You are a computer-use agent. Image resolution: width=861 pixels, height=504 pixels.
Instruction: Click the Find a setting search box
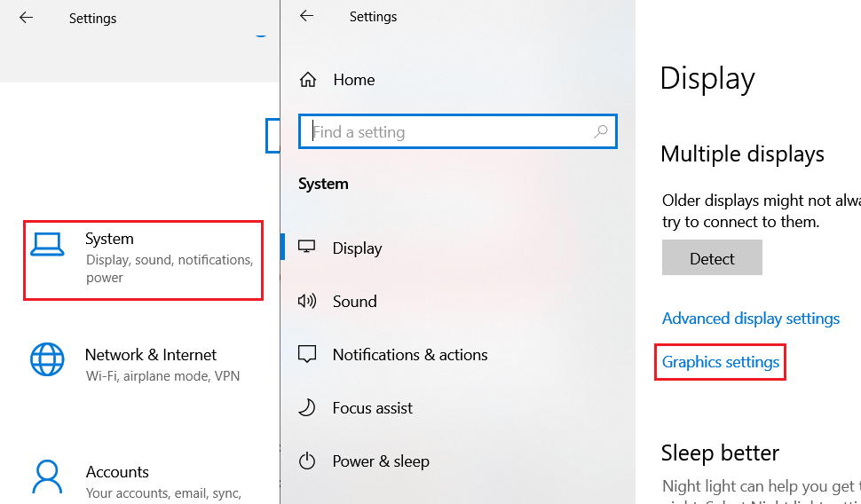tap(448, 131)
